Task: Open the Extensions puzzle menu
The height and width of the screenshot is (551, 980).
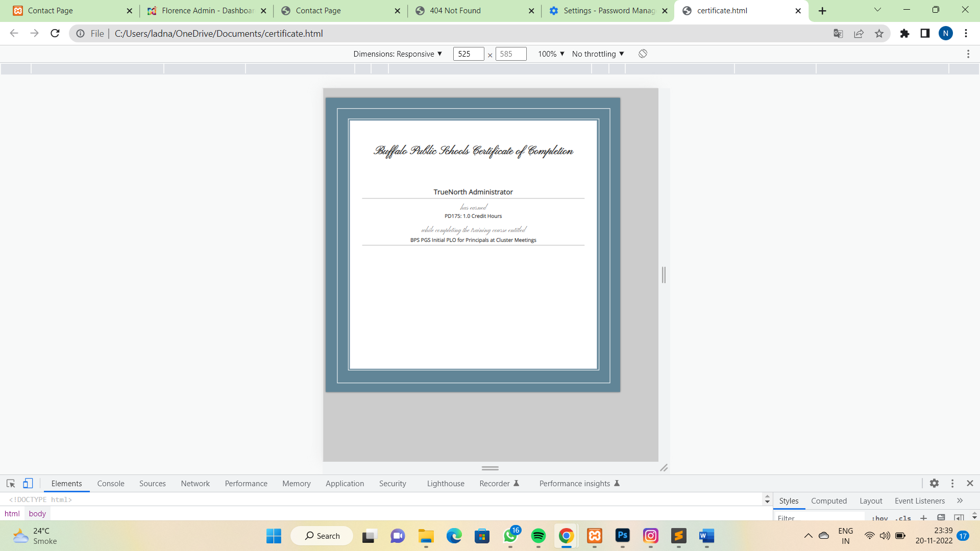Action: click(904, 34)
